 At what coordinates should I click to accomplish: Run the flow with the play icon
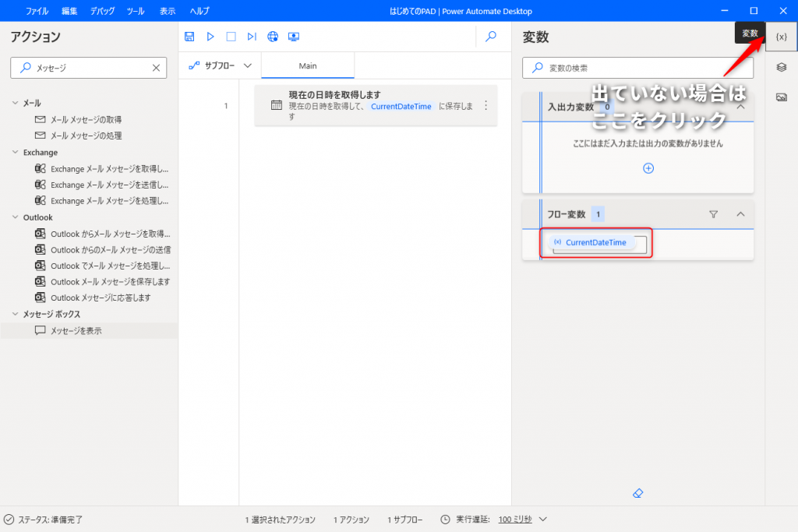(210, 37)
